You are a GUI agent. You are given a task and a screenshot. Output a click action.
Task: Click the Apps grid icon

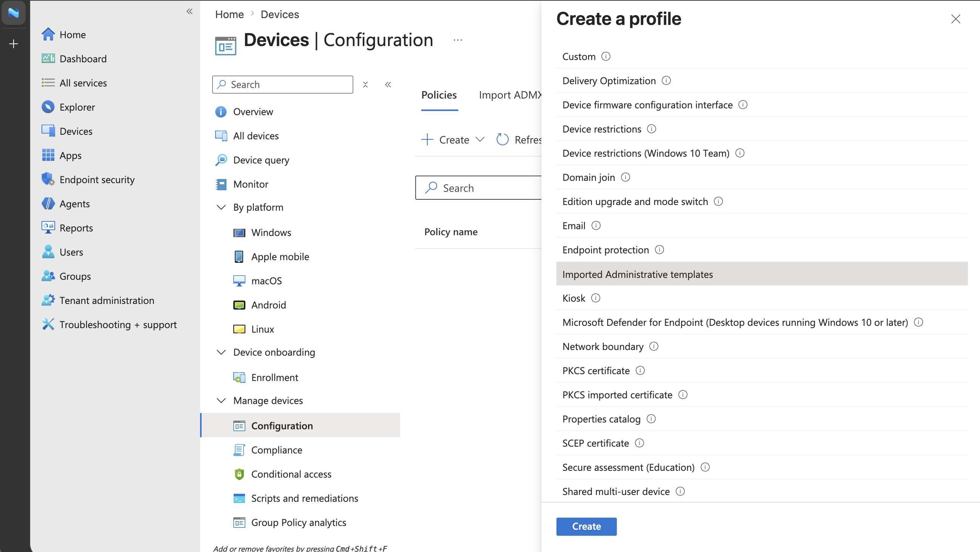(x=48, y=155)
